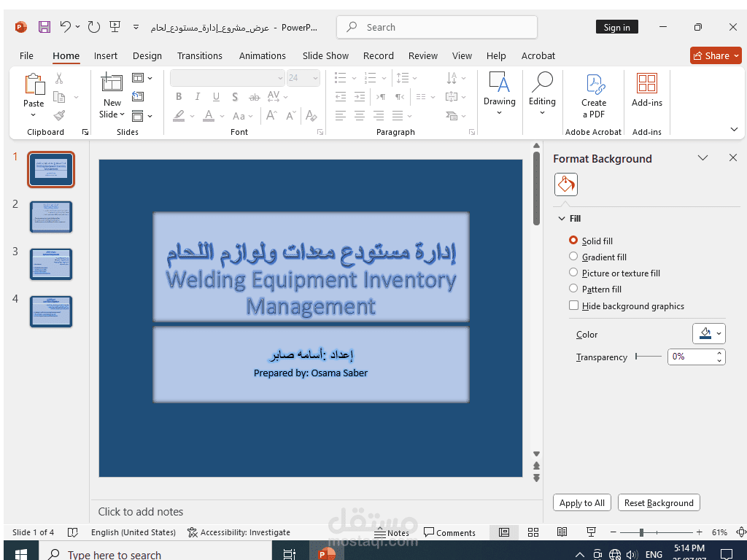The width and height of the screenshot is (747, 560).
Task: Click the Save icon in the title bar
Action: 44,27
